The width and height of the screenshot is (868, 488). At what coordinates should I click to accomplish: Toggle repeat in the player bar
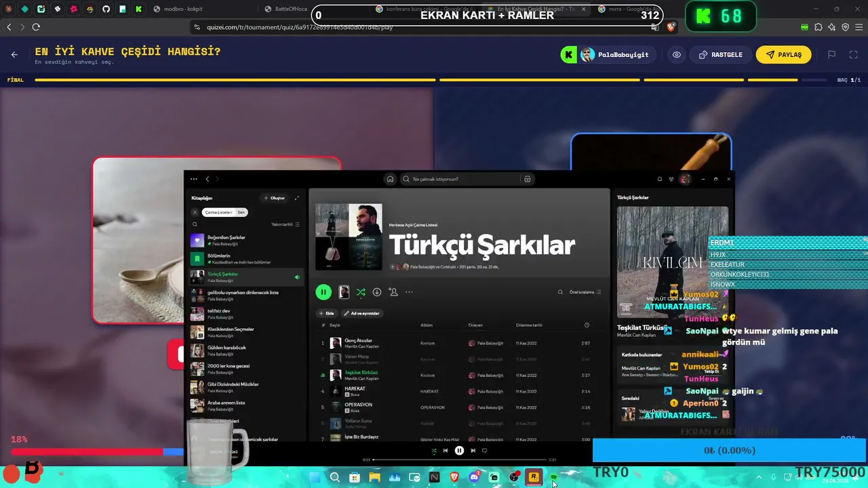(484, 451)
